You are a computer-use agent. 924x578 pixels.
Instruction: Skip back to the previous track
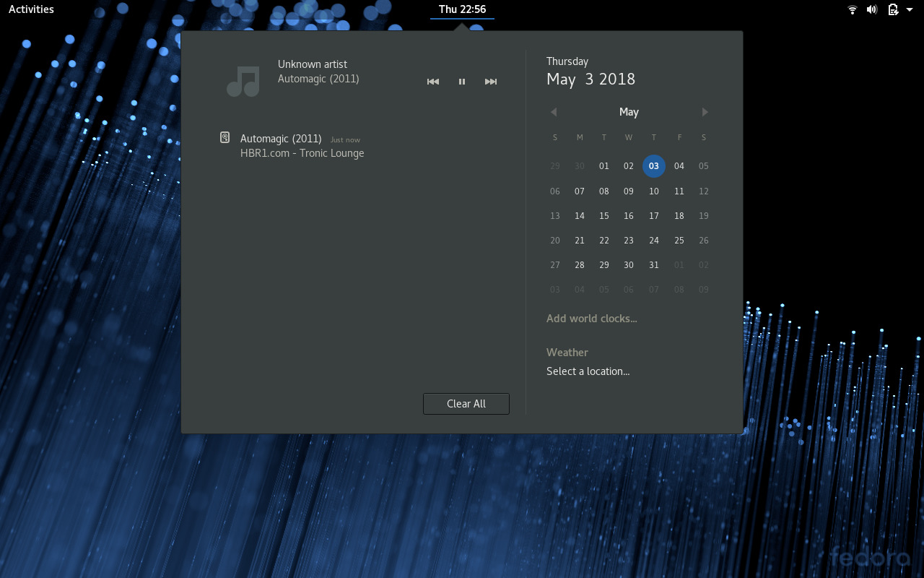click(433, 82)
